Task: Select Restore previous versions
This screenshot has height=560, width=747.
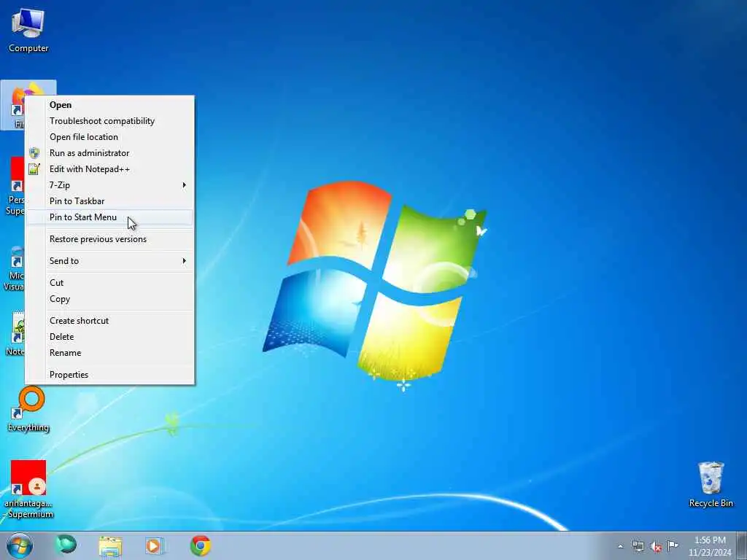Action: 109,239
